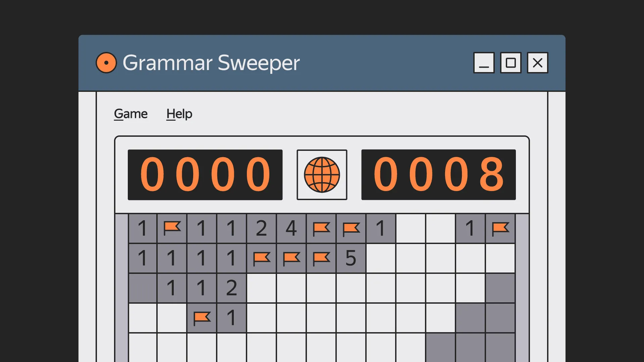Minimize the Grammar Sweeper window
The image size is (644, 362).
[484, 63]
